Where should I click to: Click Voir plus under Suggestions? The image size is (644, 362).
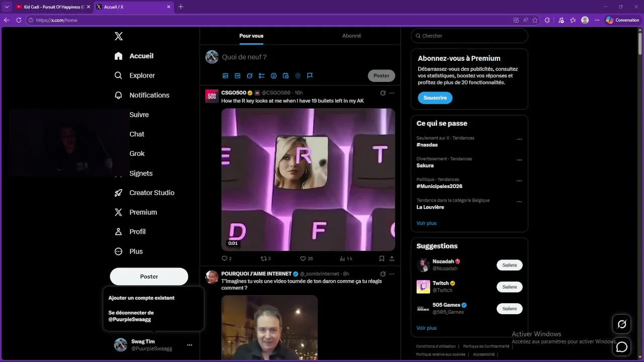pos(427,328)
